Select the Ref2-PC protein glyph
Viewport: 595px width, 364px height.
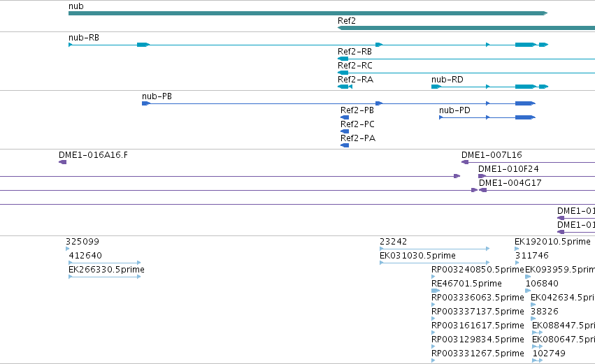point(345,131)
